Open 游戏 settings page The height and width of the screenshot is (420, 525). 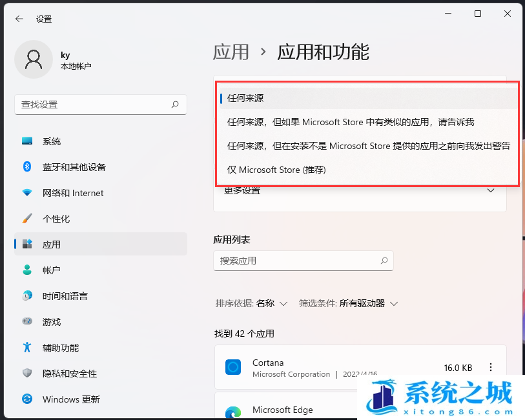tap(52, 322)
